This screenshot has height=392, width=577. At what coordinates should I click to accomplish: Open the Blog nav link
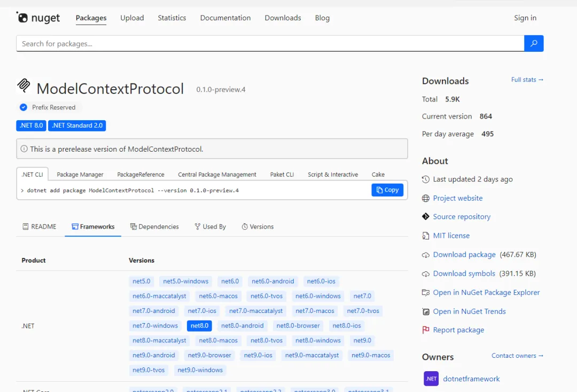[322, 18]
